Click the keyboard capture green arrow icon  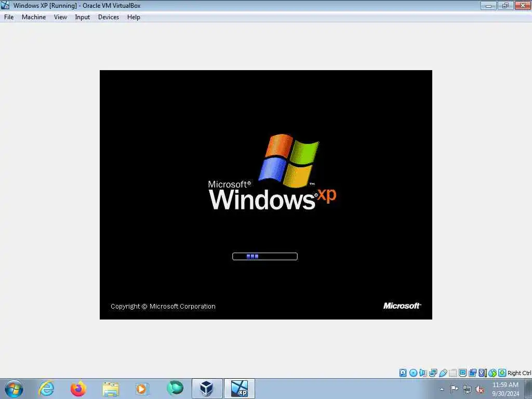pos(502,373)
